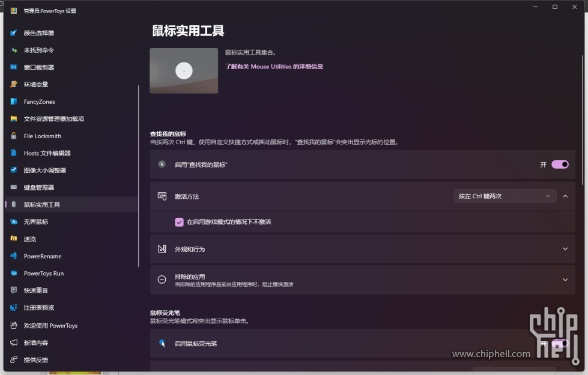
Task: Click the 启用鼠标荧光笔 cursor icon
Action: pyautogui.click(x=162, y=343)
